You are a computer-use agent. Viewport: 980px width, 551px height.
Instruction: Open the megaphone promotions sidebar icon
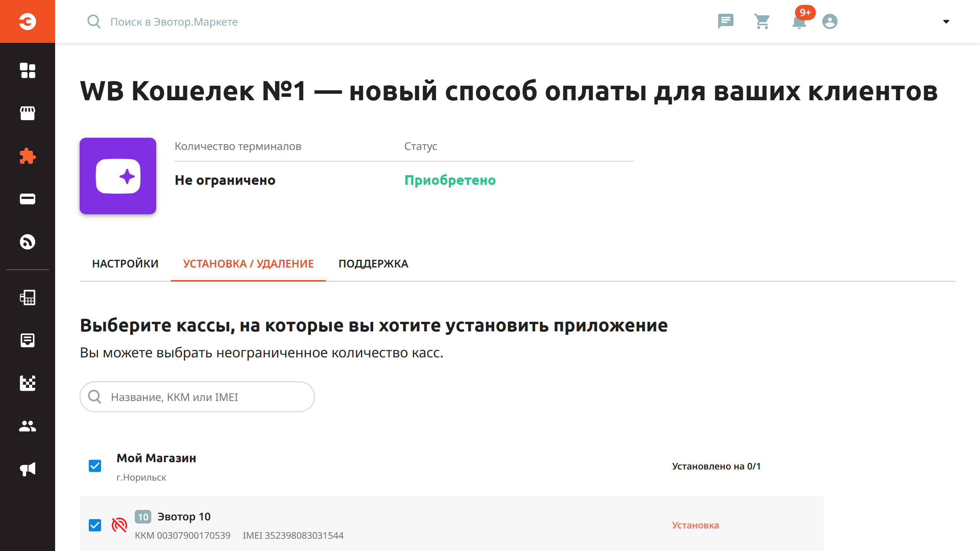point(28,469)
